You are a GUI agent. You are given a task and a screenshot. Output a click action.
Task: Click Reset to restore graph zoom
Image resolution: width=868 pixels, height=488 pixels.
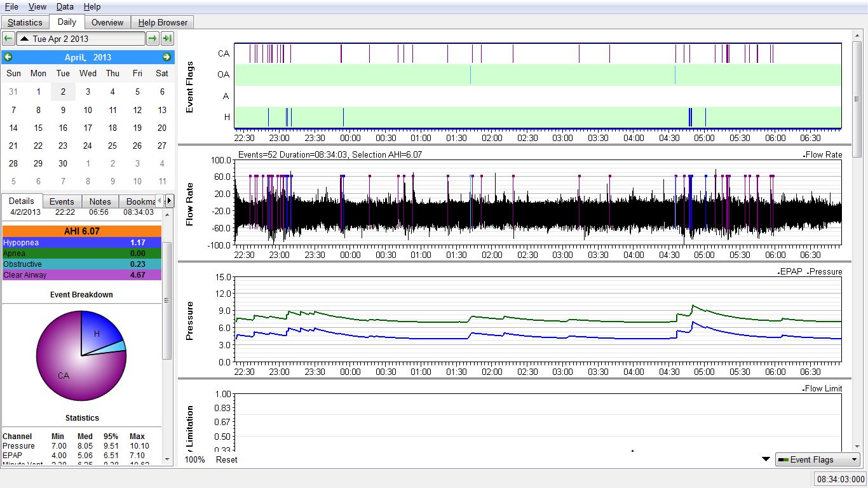click(x=226, y=459)
